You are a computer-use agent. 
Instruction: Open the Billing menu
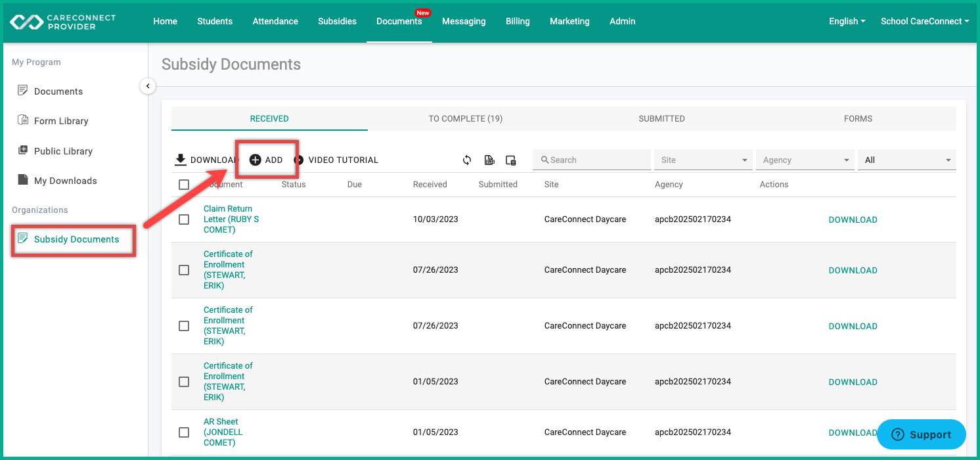coord(518,21)
